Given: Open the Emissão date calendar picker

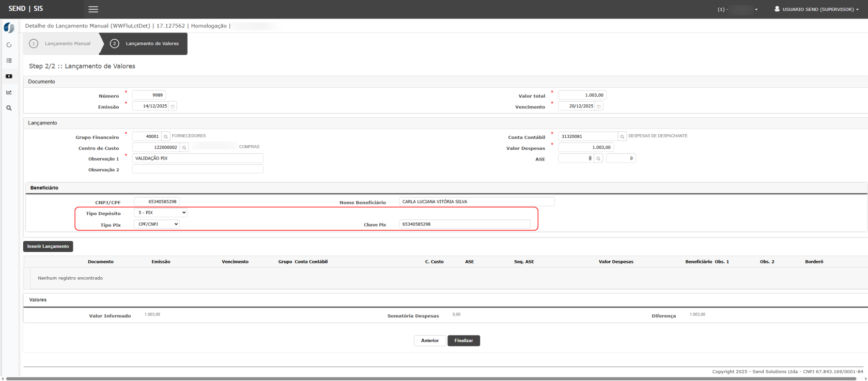Looking at the screenshot, I should 173,106.
